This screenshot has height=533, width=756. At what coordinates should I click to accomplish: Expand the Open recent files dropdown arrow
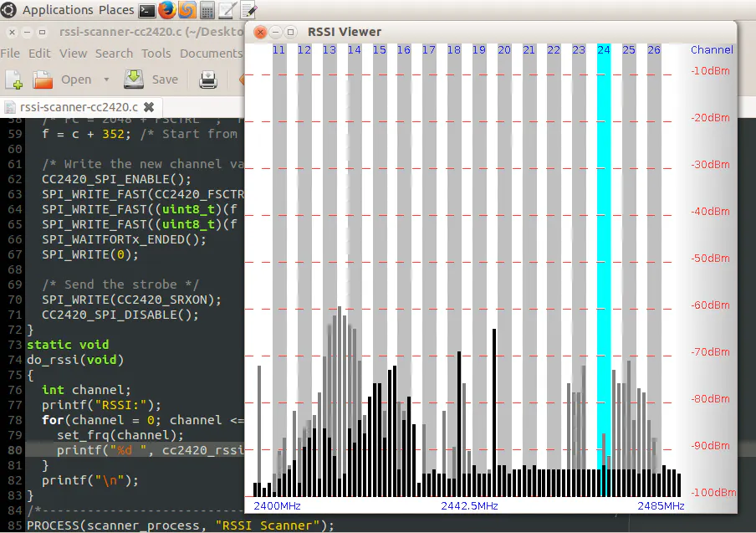point(106,79)
